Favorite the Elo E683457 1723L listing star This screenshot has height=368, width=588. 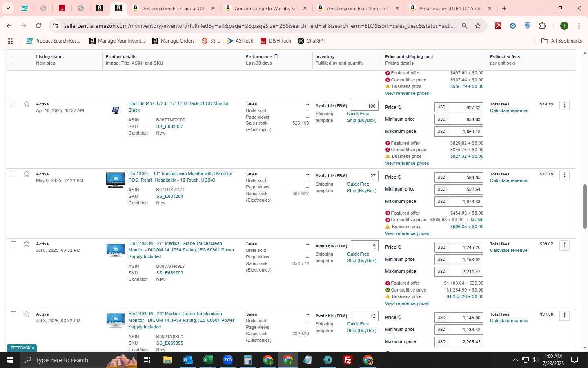(x=27, y=104)
